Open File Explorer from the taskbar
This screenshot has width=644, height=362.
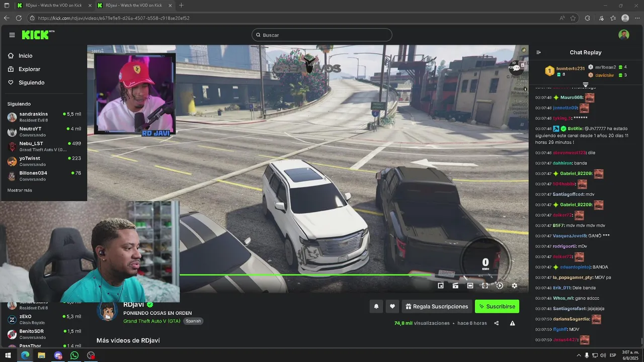pos(41,355)
